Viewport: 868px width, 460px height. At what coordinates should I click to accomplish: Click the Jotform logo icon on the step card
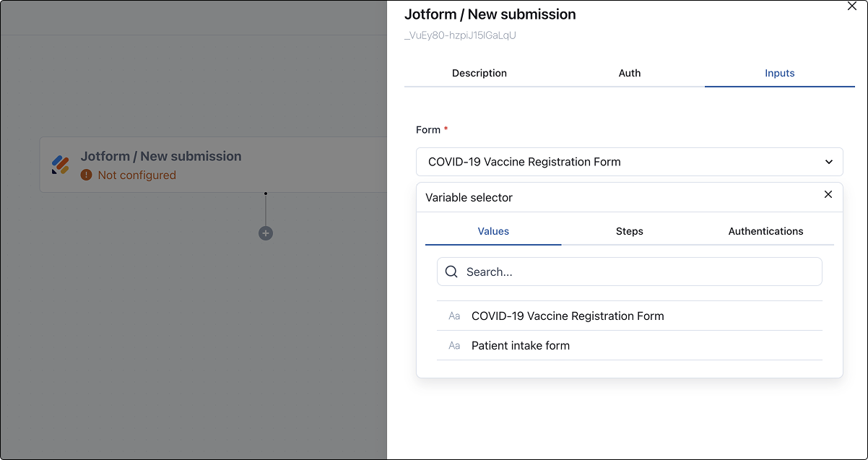60,165
